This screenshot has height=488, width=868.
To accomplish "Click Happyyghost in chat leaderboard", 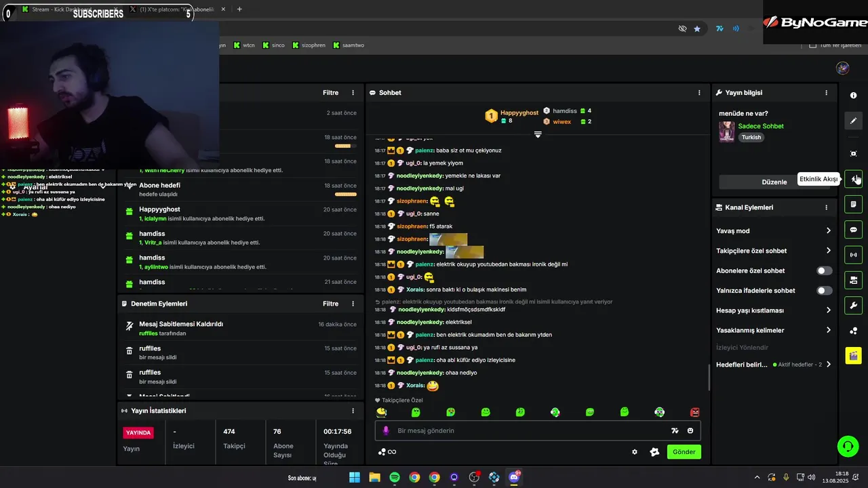I will (x=519, y=113).
